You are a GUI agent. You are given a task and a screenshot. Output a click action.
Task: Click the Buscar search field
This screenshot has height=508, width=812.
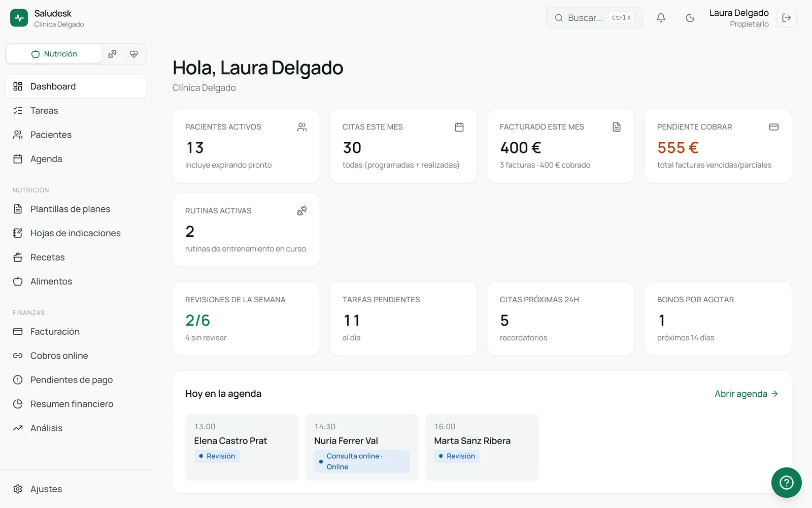(595, 18)
